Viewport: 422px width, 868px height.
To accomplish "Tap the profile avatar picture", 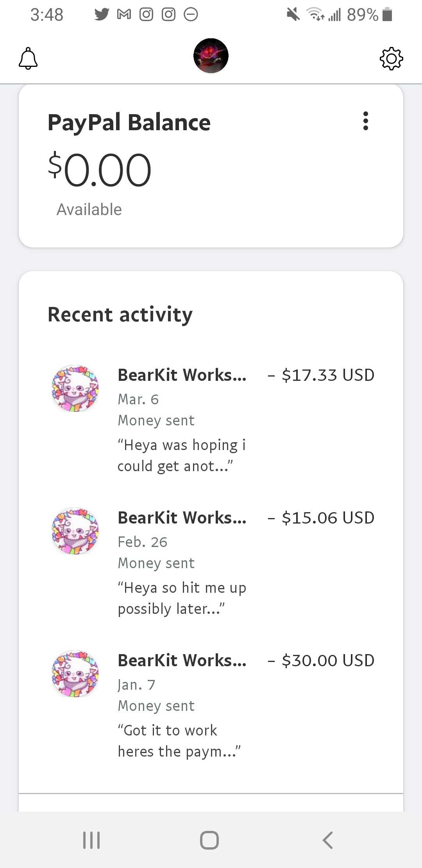I will [x=211, y=56].
